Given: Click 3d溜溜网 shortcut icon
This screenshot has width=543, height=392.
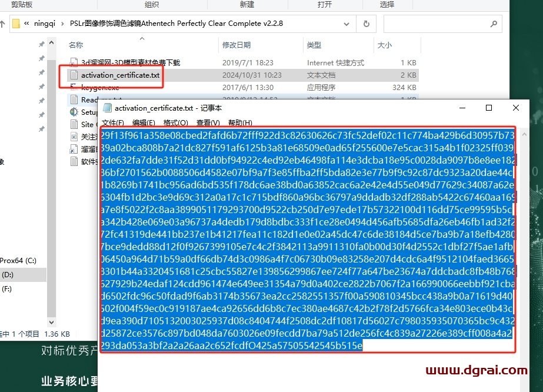Looking at the screenshot, I should click(74, 62).
